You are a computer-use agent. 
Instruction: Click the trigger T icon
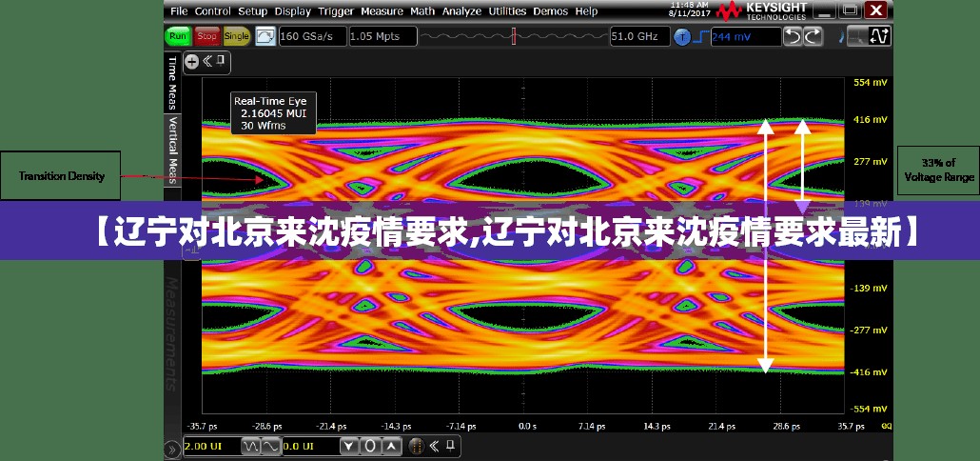(x=682, y=37)
